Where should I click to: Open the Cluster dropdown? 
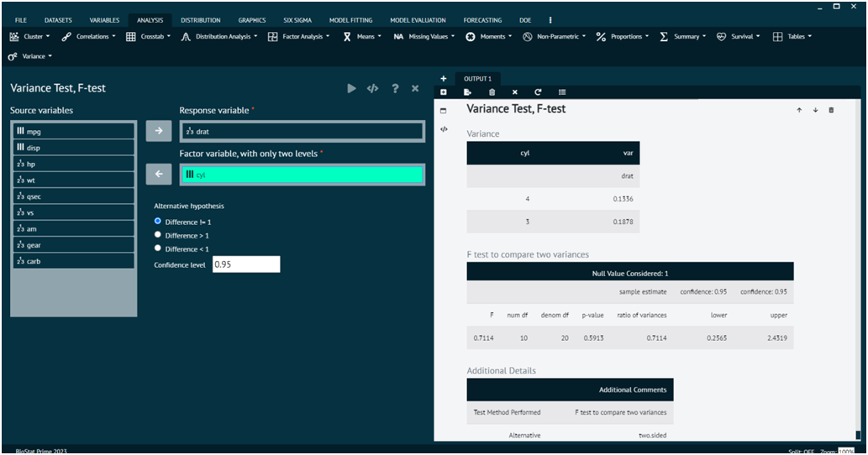pos(30,36)
